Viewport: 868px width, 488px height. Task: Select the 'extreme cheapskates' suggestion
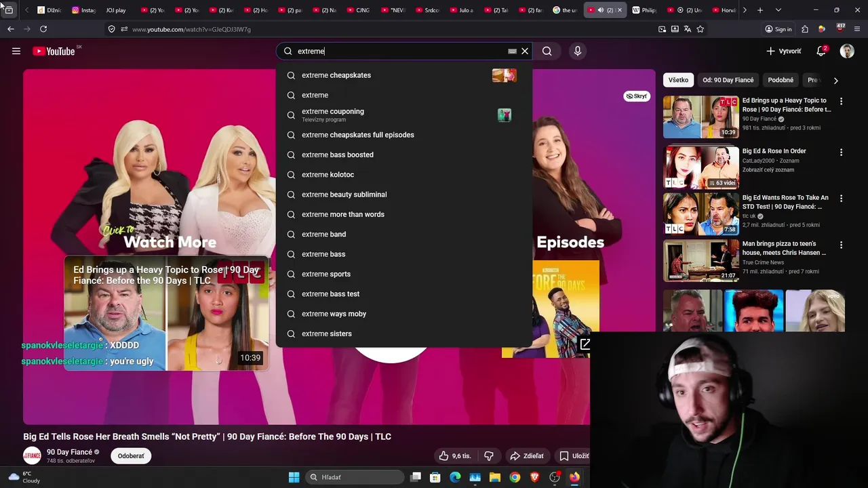coord(404,75)
